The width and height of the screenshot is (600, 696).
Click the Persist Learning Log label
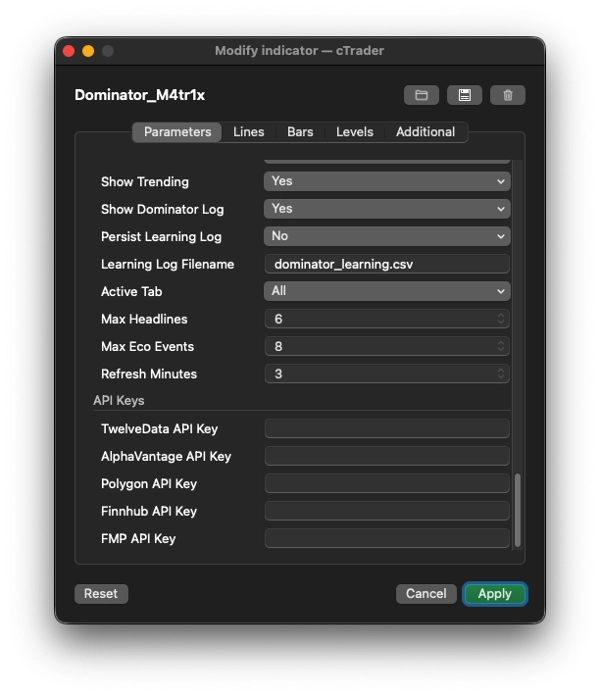click(x=161, y=237)
